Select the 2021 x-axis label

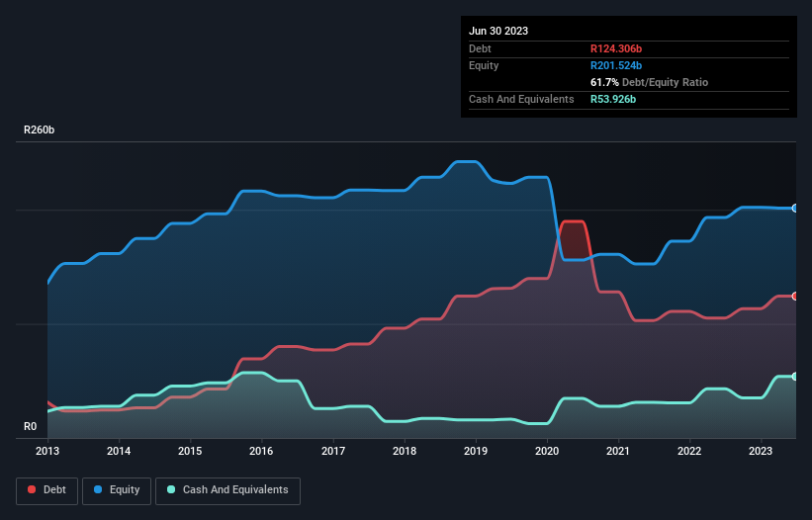click(x=618, y=451)
